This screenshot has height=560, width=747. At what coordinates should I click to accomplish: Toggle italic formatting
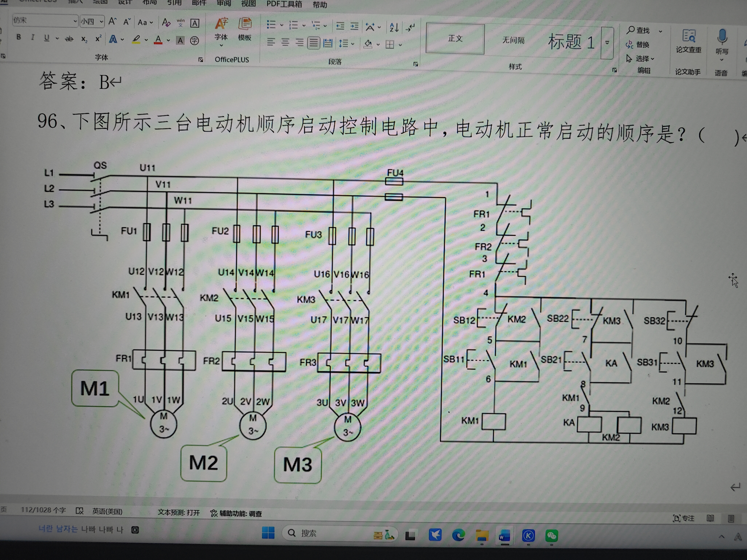click(33, 38)
